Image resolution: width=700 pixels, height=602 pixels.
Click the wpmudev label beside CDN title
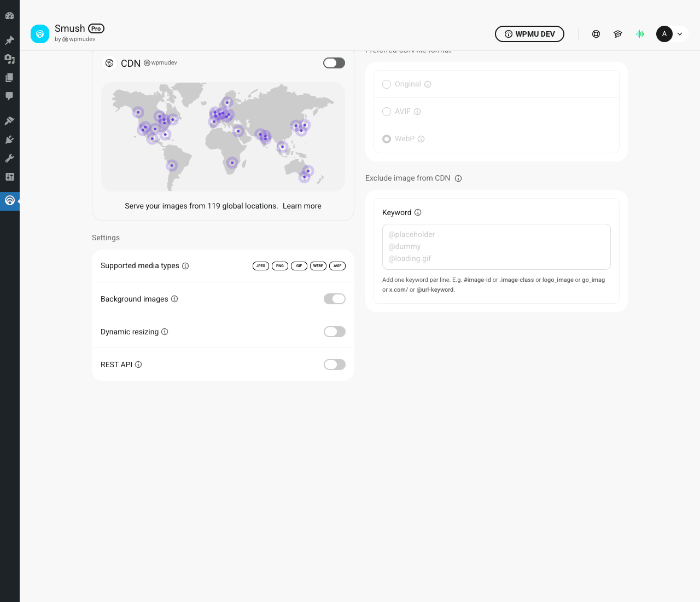(x=161, y=63)
